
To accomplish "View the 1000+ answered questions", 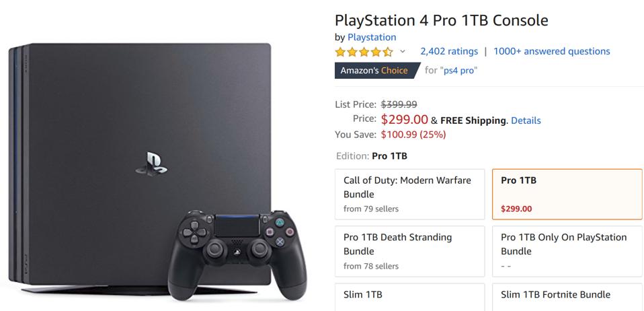I will [x=551, y=51].
